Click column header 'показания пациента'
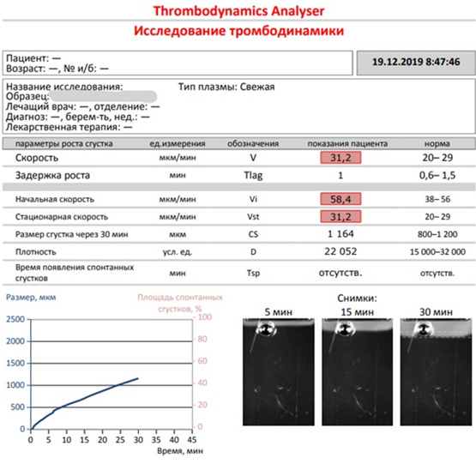 pyautogui.click(x=347, y=143)
